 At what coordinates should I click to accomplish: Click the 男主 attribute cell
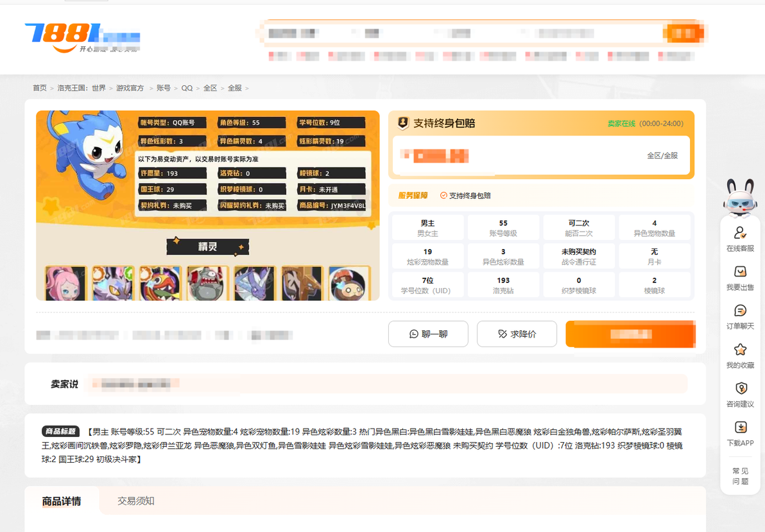tap(428, 227)
